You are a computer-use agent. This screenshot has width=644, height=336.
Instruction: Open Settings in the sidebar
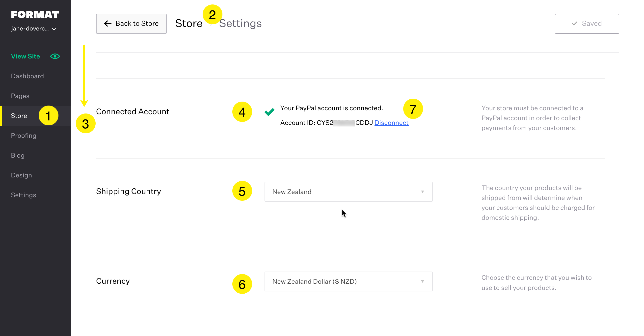coord(24,195)
